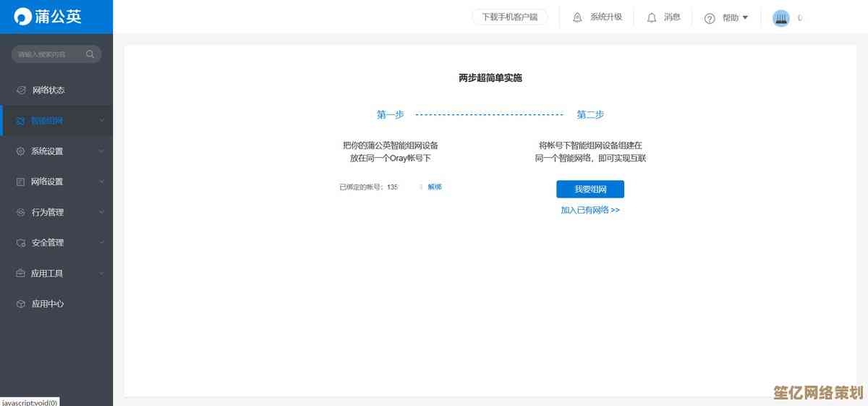Collapse the 智能组网 chevron

(x=101, y=121)
